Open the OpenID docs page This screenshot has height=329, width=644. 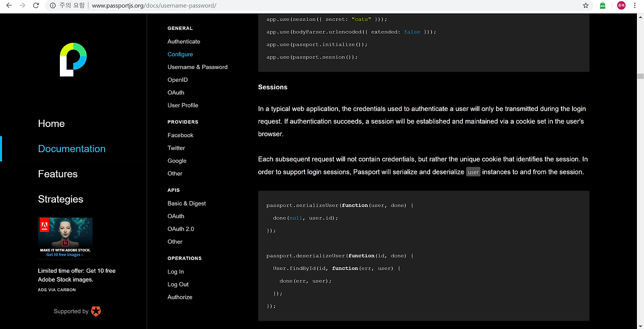(178, 80)
